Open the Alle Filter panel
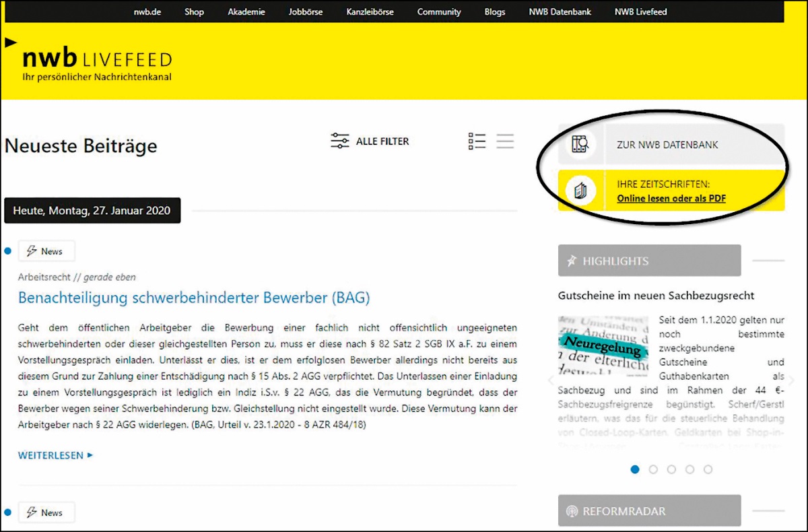The width and height of the screenshot is (808, 532). tap(382, 141)
